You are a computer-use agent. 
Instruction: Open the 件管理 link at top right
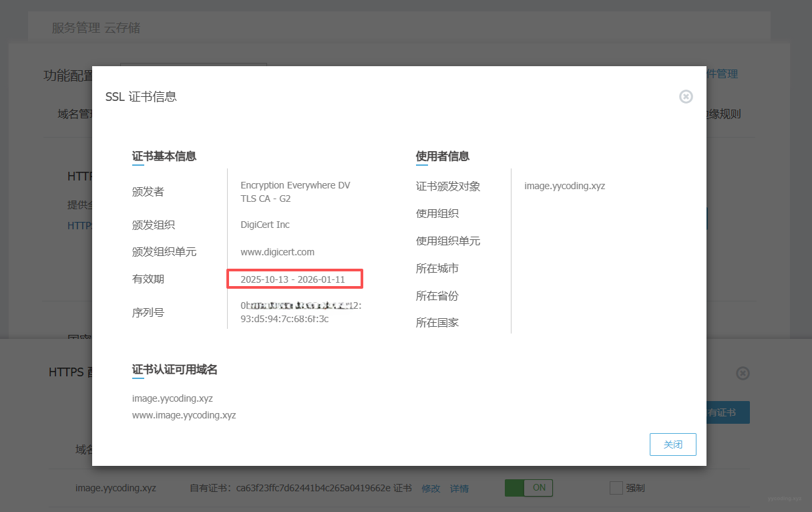(x=722, y=74)
